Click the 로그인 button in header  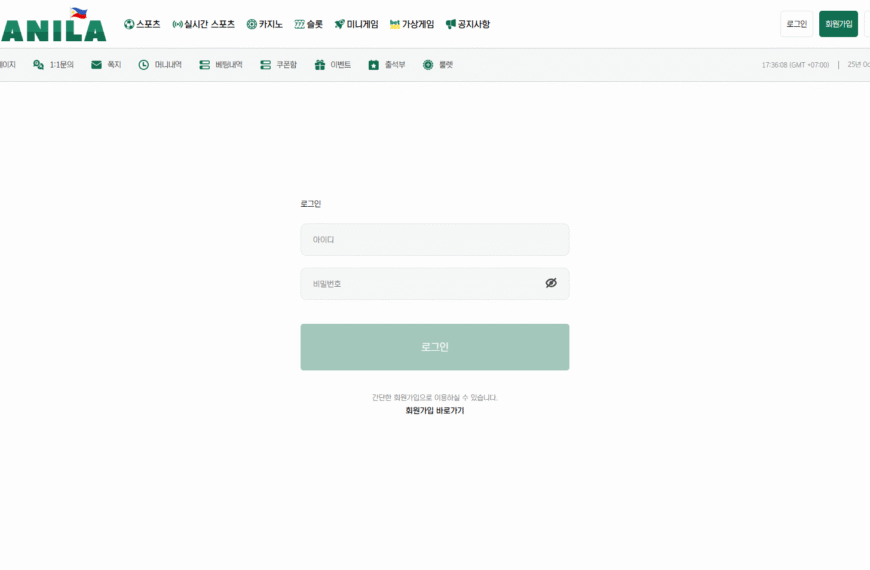pyautogui.click(x=797, y=24)
